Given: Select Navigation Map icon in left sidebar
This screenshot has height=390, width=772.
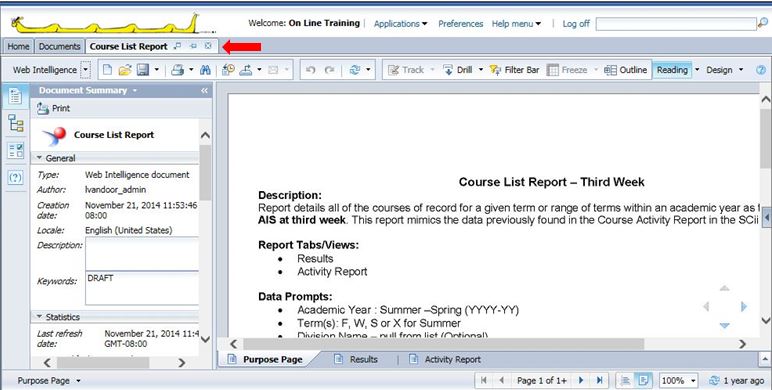Looking at the screenshot, I should click(16, 123).
